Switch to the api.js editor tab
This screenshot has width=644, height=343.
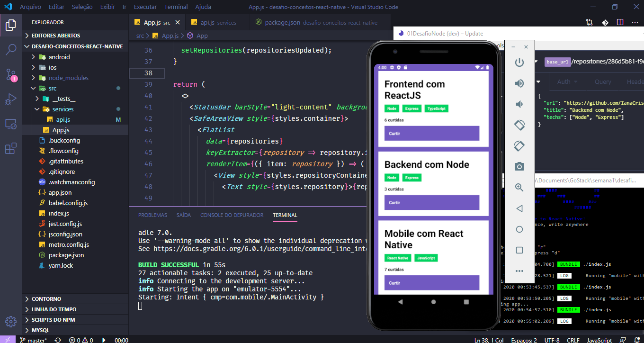(217, 22)
